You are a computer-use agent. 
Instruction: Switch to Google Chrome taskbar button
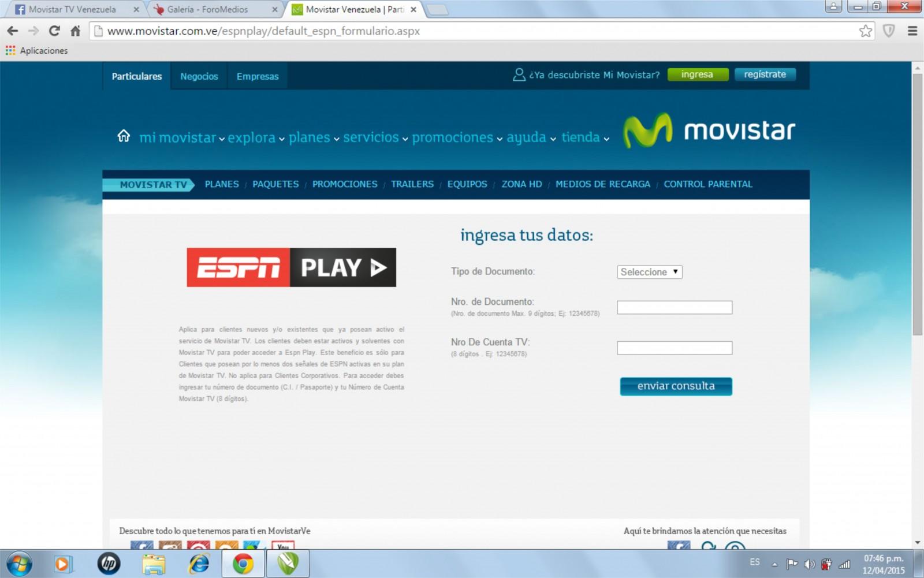pos(243,564)
